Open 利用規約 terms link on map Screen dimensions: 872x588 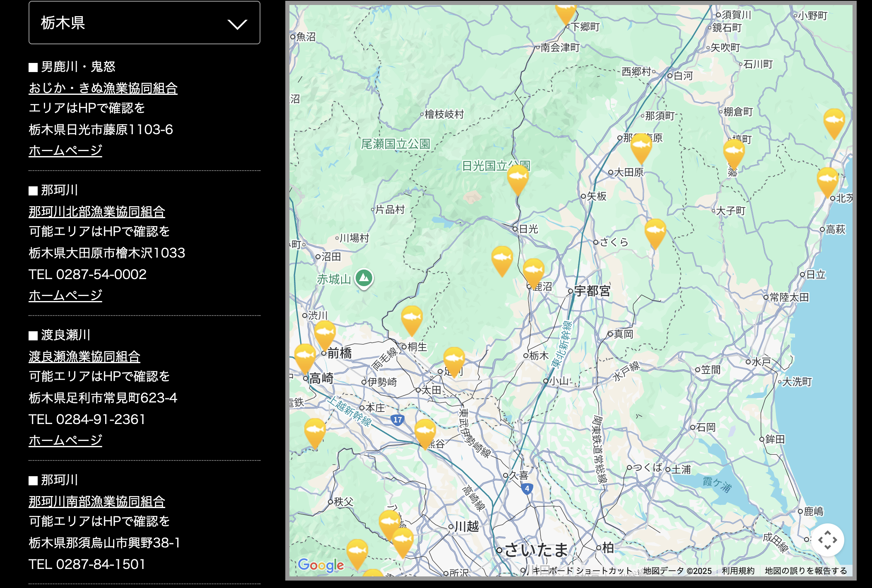click(x=738, y=571)
